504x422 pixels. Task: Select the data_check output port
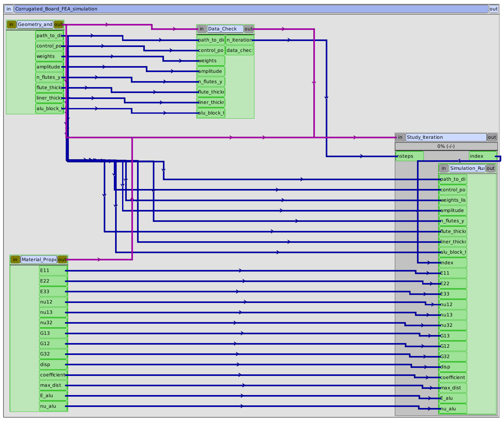pos(239,50)
